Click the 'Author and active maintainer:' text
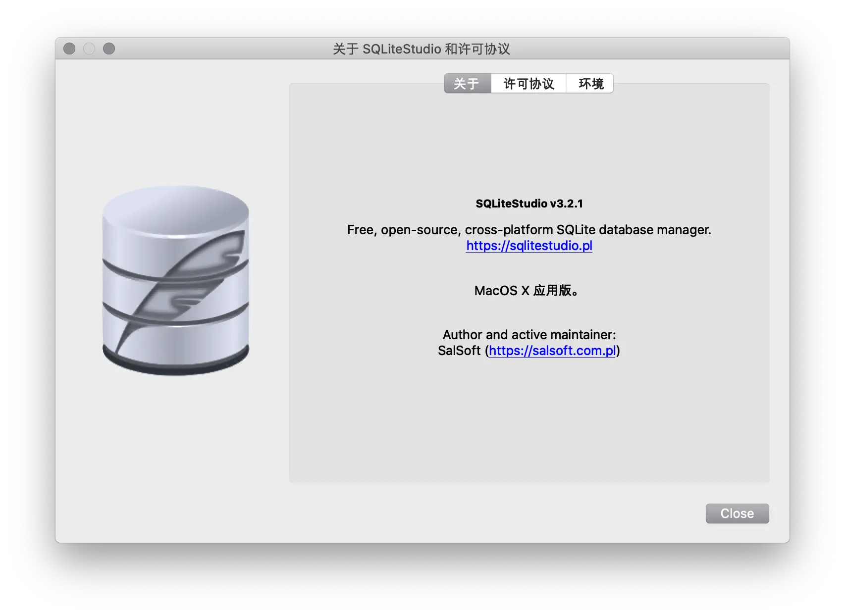Screen dimensions: 845x616 529,335
